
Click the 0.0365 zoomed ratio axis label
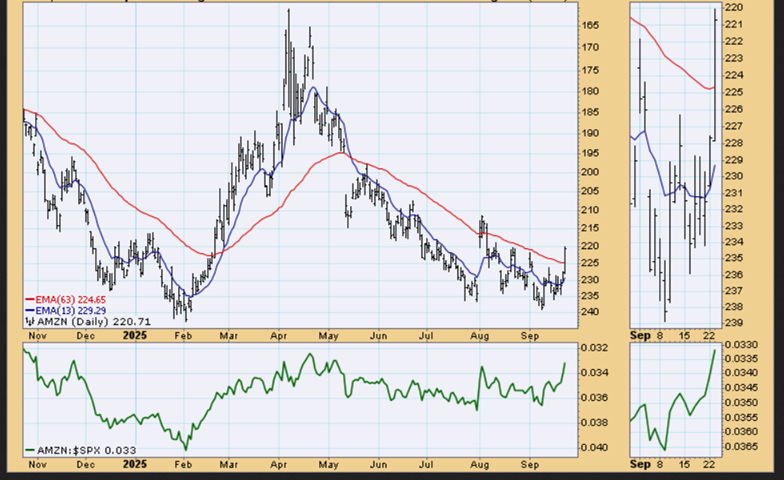(742, 447)
